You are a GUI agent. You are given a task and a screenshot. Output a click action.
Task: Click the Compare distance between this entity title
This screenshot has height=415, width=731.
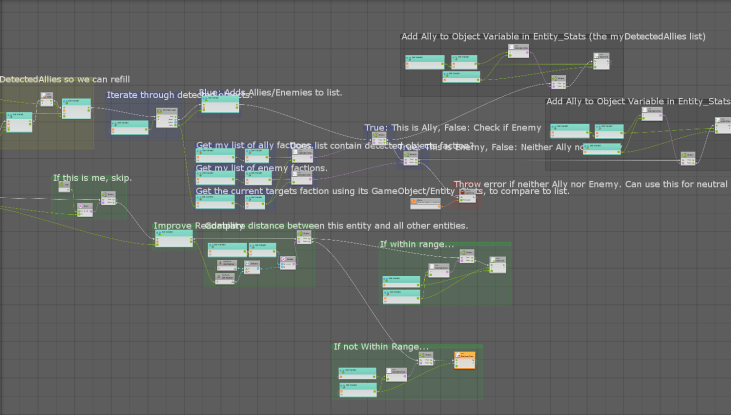click(x=337, y=225)
